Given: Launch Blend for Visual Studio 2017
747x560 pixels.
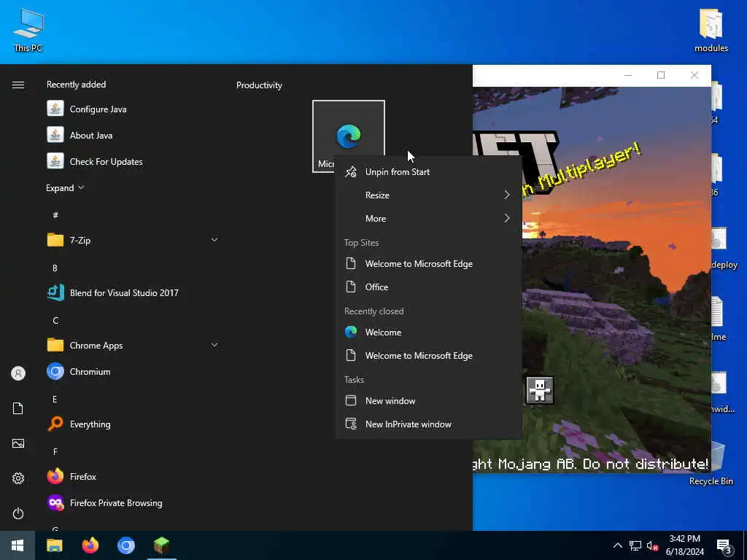Looking at the screenshot, I should coord(133,293).
